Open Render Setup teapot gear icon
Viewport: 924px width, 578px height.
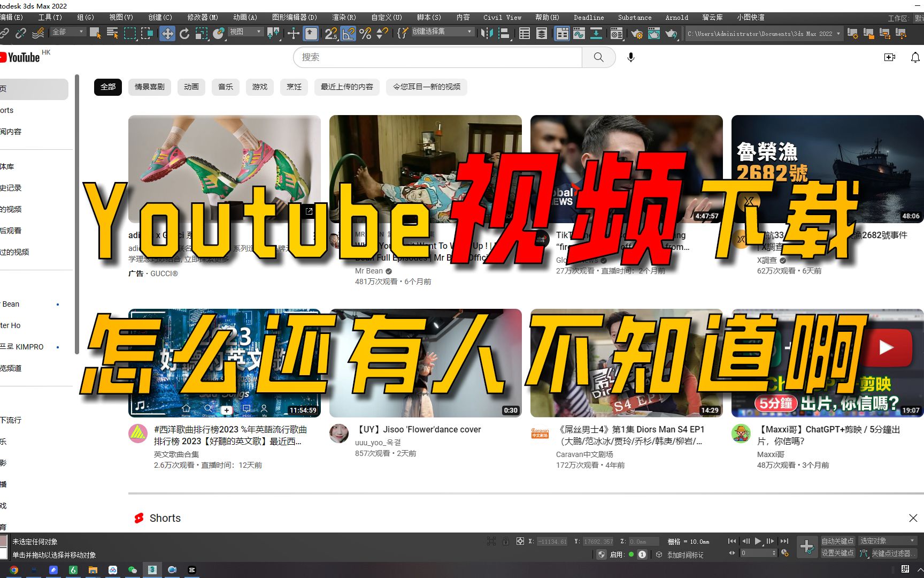[x=637, y=33]
